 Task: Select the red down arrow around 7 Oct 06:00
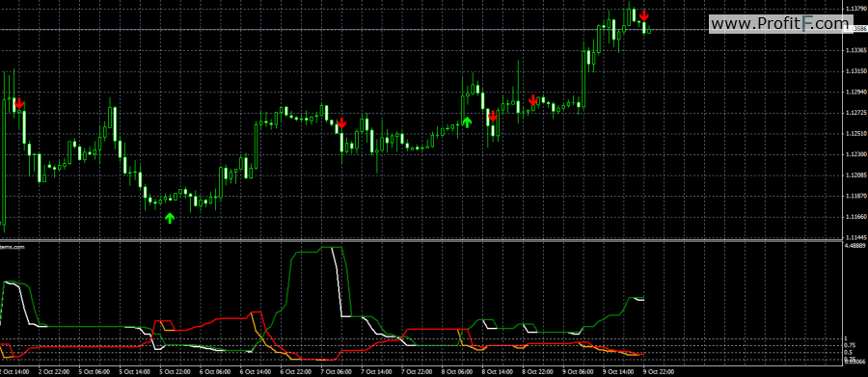coord(341,122)
